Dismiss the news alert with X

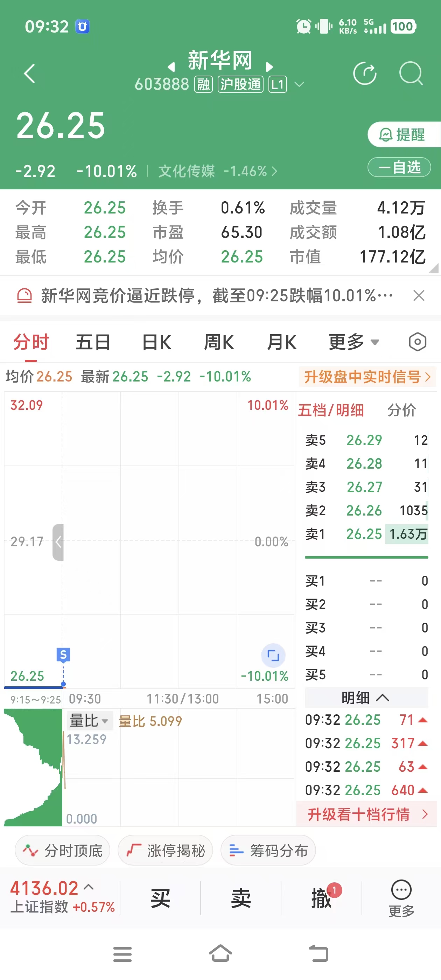click(x=419, y=295)
